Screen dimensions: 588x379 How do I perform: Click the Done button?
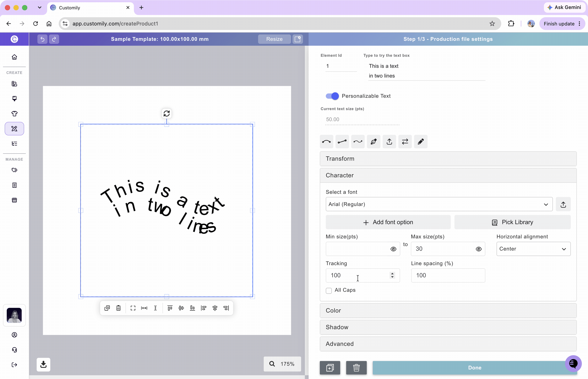click(474, 368)
